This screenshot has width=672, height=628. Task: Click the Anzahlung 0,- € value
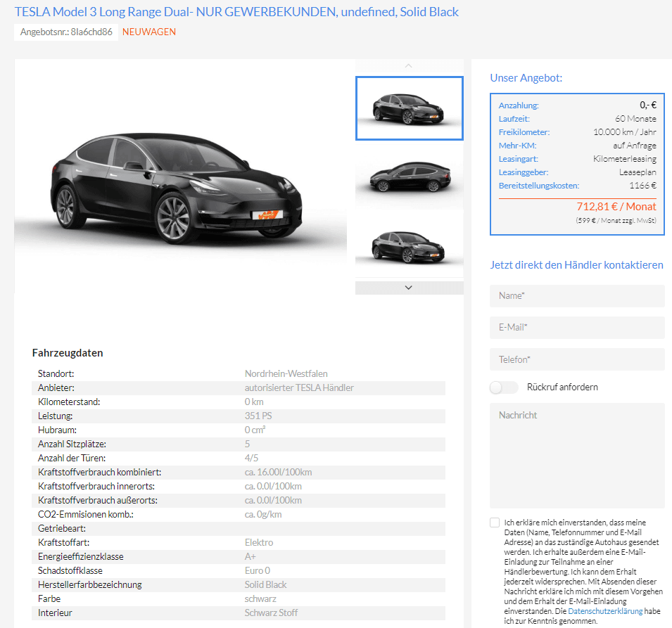647,105
